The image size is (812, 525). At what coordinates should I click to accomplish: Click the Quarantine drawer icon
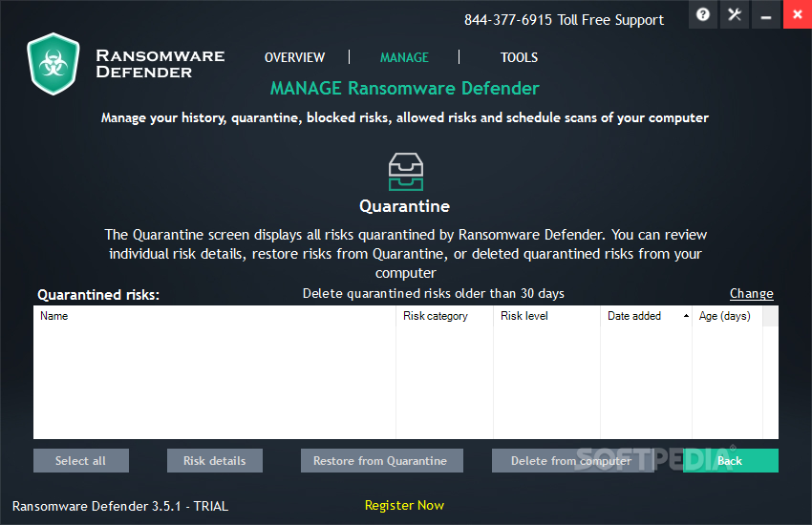click(405, 171)
